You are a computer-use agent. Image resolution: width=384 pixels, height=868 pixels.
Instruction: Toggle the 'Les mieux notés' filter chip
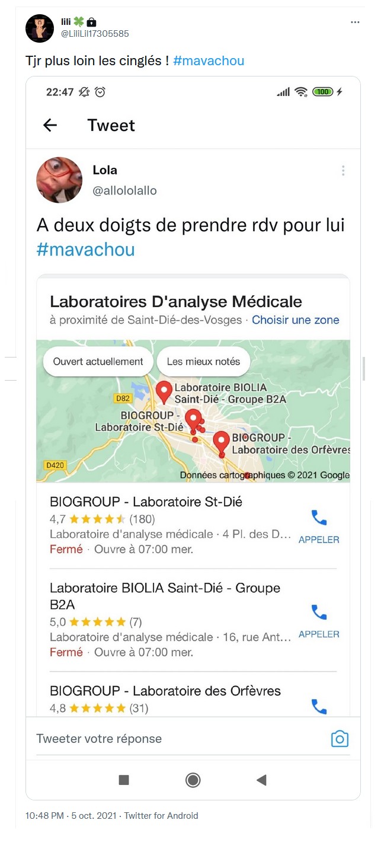point(203,362)
